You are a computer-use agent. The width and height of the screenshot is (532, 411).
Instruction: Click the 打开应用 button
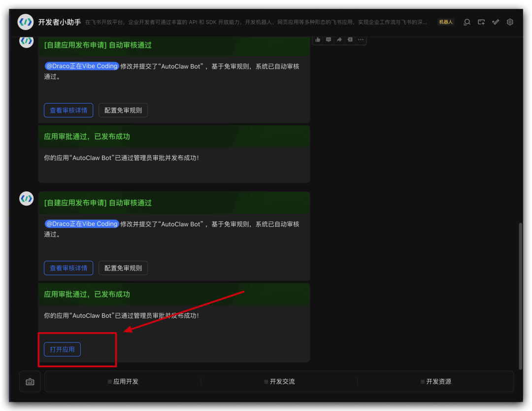click(x=62, y=349)
